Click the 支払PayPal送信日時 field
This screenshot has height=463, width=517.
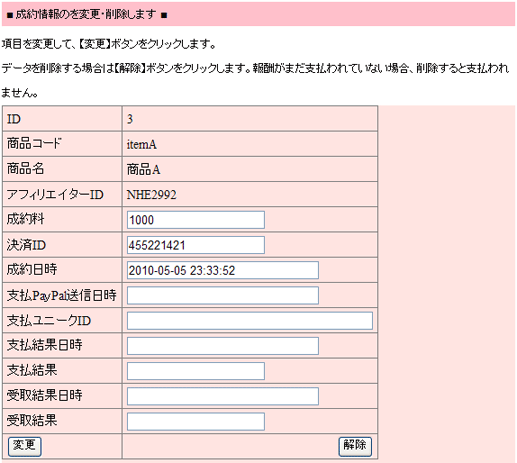tap(223, 296)
